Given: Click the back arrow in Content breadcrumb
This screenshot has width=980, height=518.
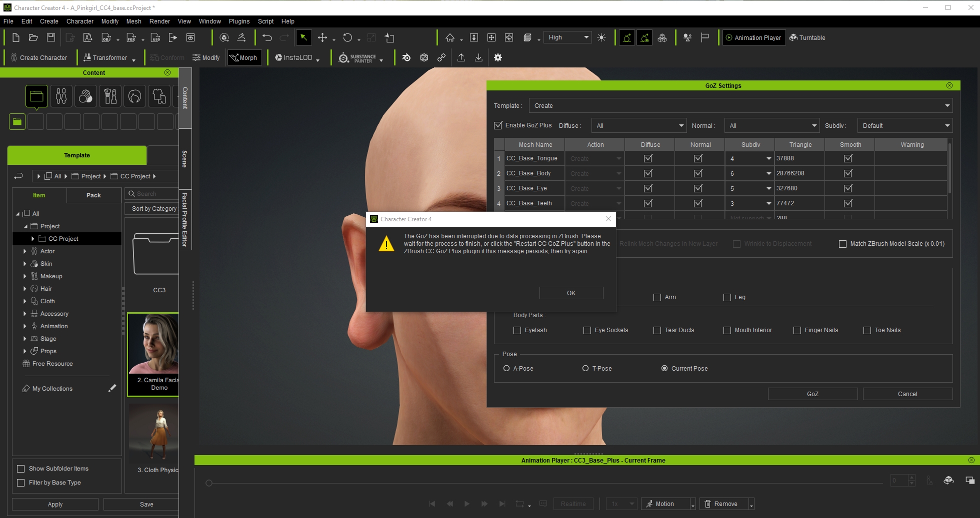Looking at the screenshot, I should click(18, 176).
